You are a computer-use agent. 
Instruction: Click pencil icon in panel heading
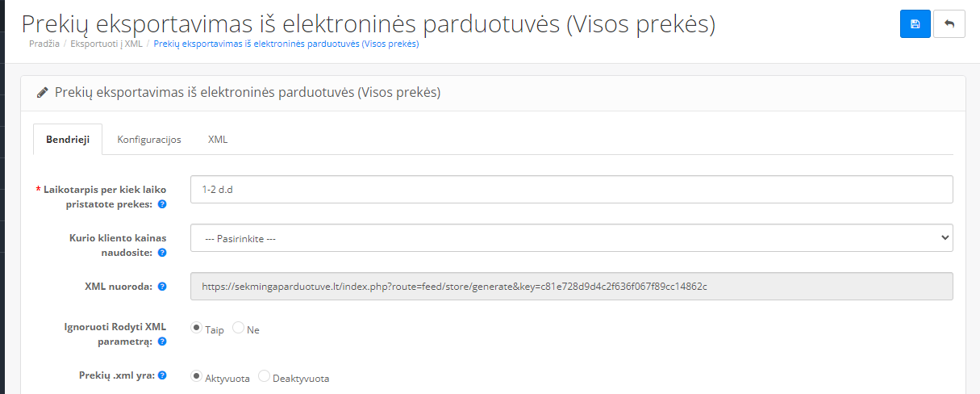pos(43,93)
